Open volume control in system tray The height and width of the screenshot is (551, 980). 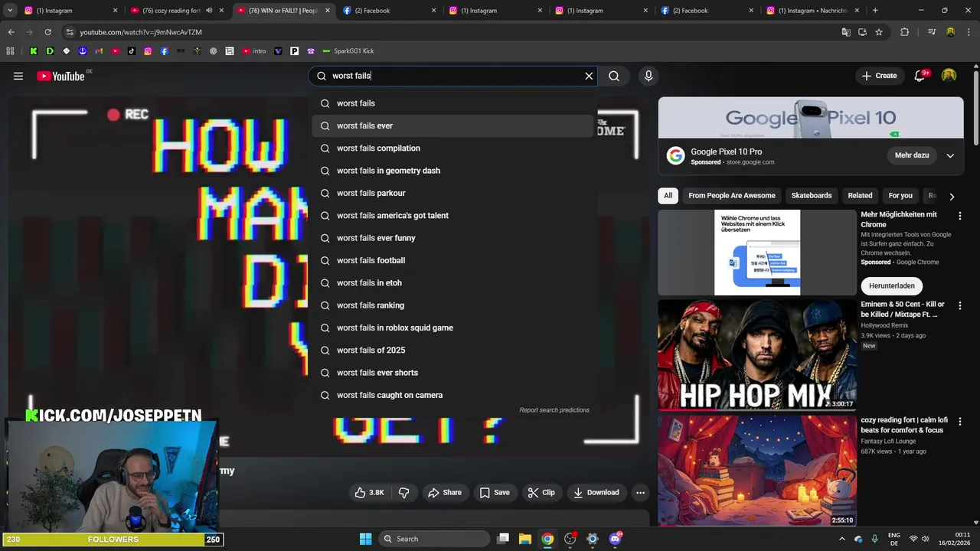925,539
